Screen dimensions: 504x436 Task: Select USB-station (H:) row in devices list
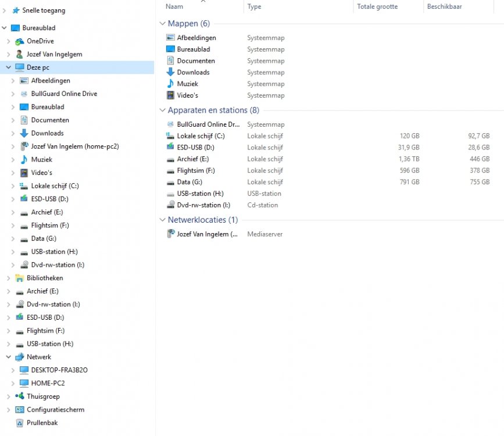point(328,194)
